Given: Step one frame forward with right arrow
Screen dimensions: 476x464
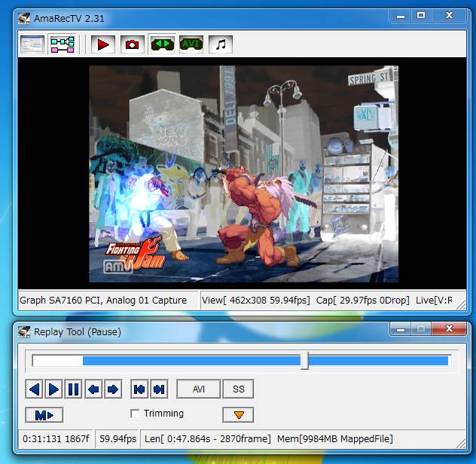Looking at the screenshot, I should (x=113, y=389).
